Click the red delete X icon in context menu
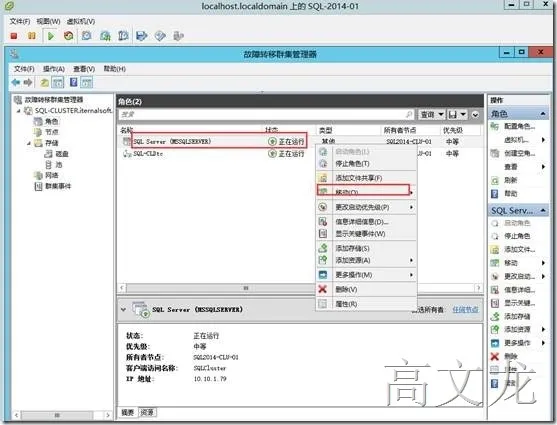This screenshot has width=557, height=425. click(x=323, y=289)
